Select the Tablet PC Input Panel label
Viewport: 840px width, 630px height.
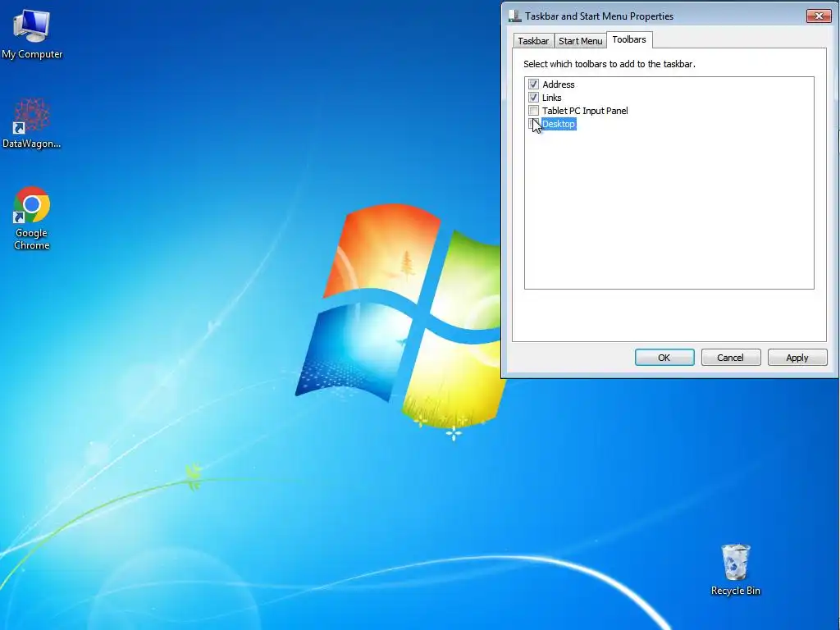pos(585,111)
